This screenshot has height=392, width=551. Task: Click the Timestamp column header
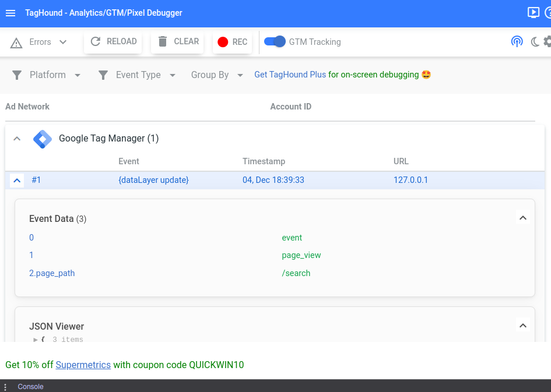pyautogui.click(x=264, y=161)
